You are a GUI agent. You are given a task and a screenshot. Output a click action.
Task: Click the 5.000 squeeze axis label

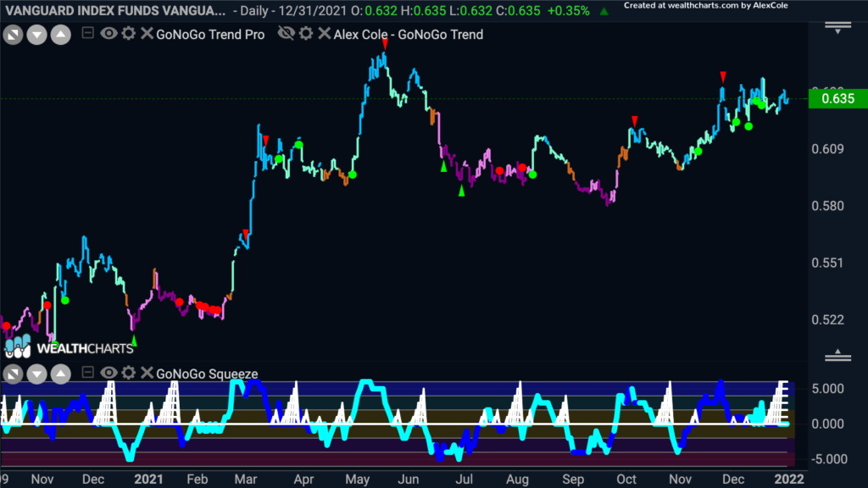click(x=827, y=388)
